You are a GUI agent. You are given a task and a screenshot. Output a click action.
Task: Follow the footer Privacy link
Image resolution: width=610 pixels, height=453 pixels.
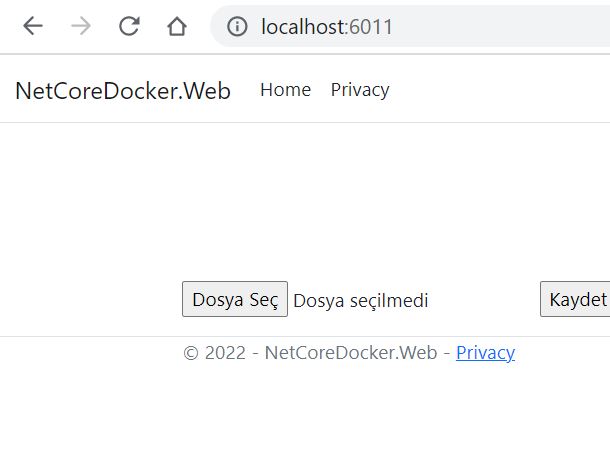coord(485,353)
